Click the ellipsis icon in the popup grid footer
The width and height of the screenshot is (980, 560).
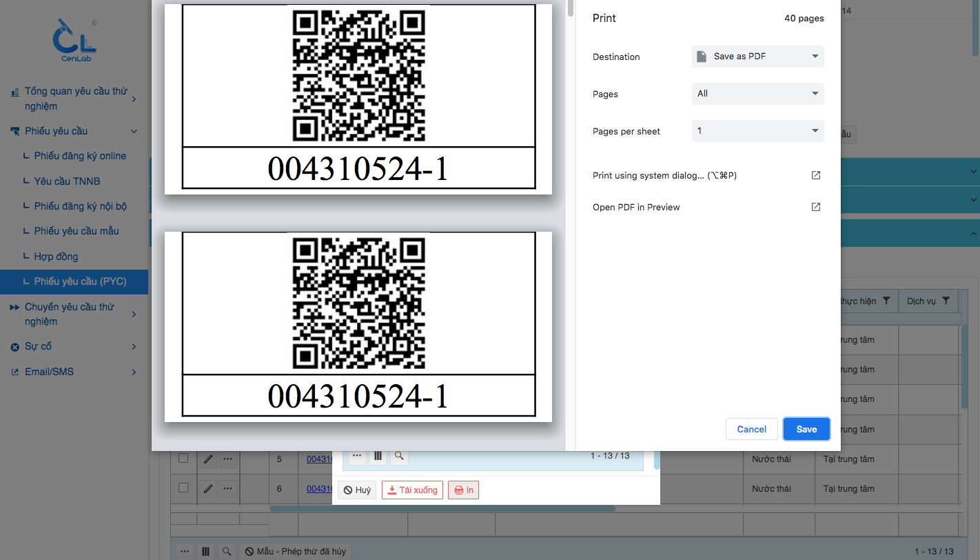tap(357, 456)
